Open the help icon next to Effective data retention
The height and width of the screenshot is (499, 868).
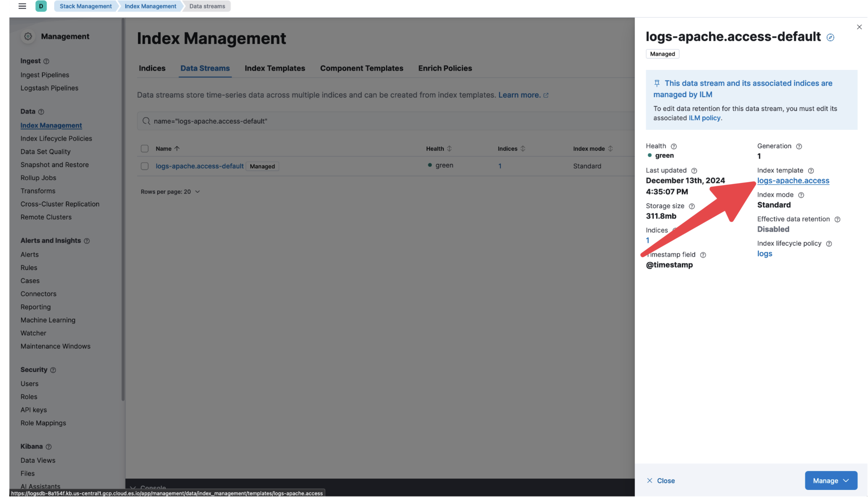838,219
